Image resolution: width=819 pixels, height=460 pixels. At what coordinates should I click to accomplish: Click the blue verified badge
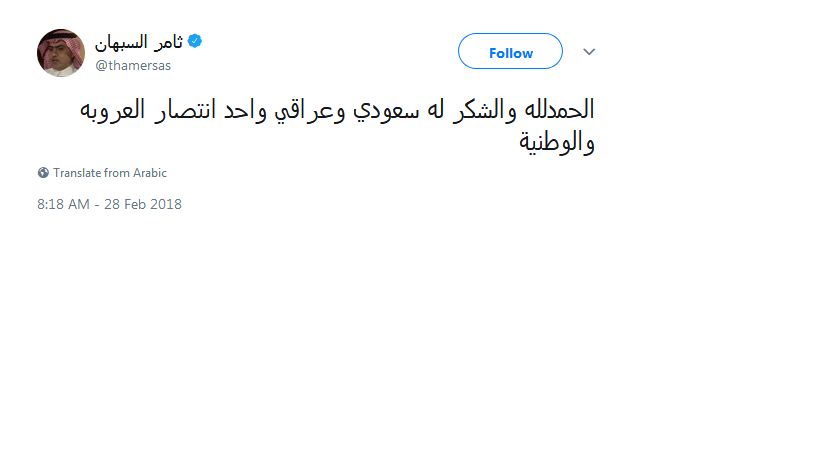pyautogui.click(x=195, y=41)
